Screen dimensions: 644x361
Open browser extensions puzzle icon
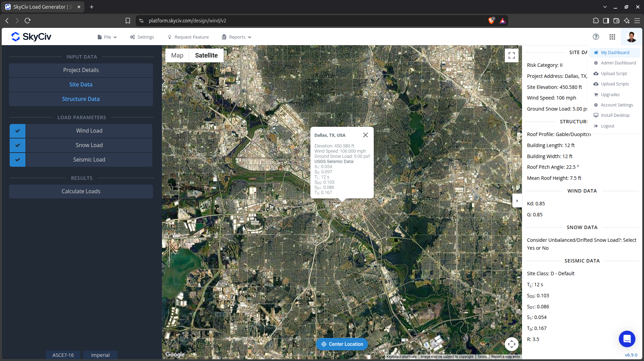tap(596, 21)
